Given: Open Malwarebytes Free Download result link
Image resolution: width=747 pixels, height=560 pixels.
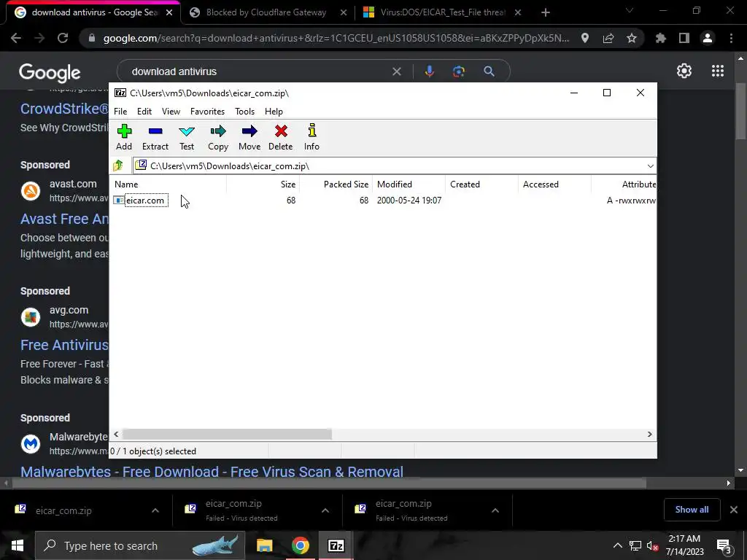Looking at the screenshot, I should [x=212, y=472].
